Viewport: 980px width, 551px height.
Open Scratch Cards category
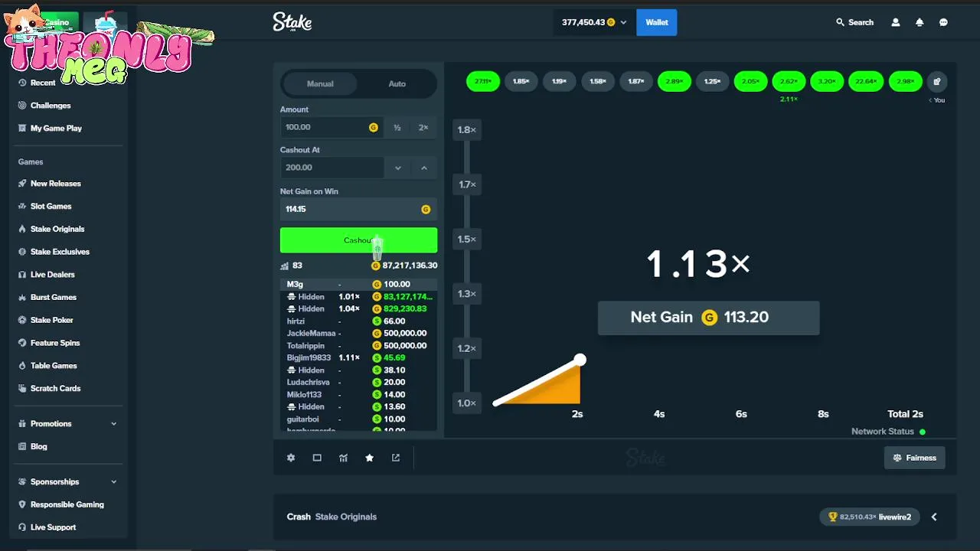coord(49,389)
